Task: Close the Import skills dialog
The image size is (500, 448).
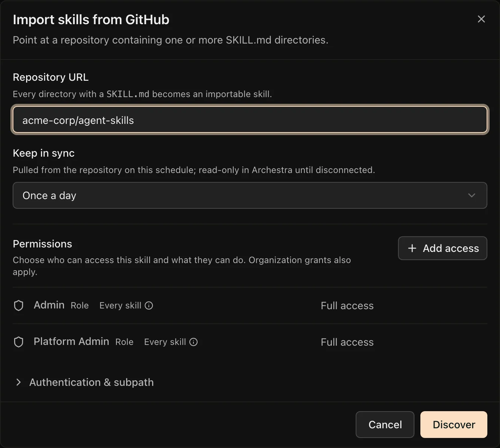Action: [x=481, y=19]
